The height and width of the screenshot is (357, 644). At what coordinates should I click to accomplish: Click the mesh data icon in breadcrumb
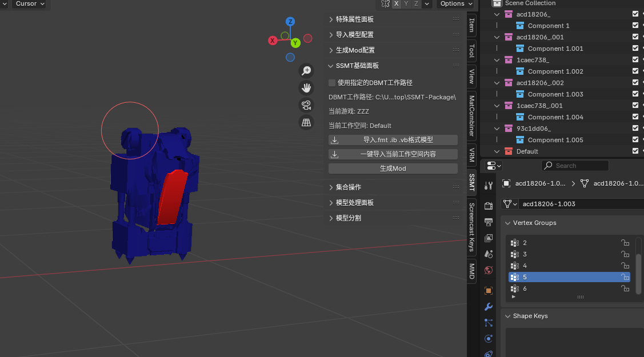(585, 183)
